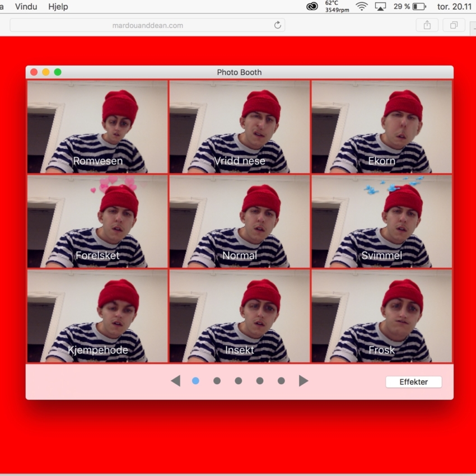Screen dimensions: 476x476
Task: Open Safari share button
Action: 427,25
